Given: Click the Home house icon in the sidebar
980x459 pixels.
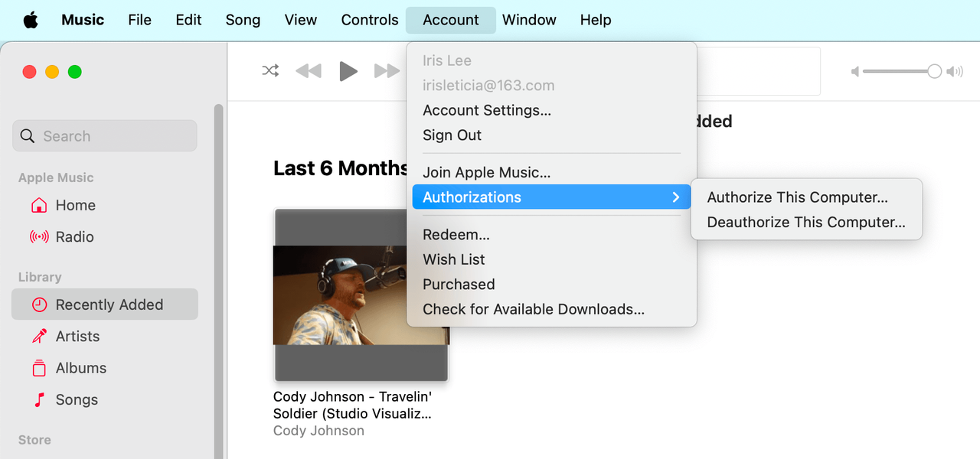Looking at the screenshot, I should tap(38, 205).
